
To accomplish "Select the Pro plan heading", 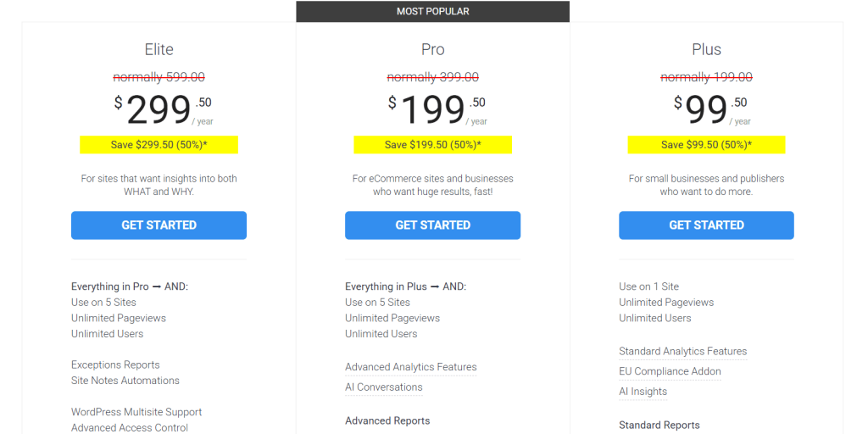I will pyautogui.click(x=432, y=49).
